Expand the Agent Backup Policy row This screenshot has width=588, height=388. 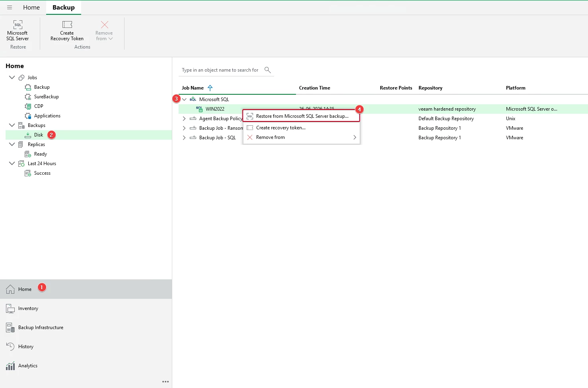pyautogui.click(x=184, y=119)
